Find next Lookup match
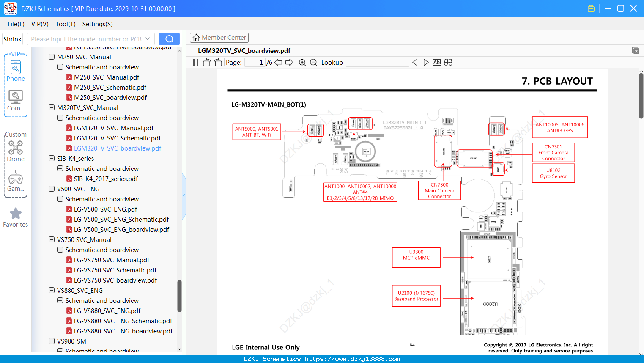This screenshot has height=363, width=644. click(426, 63)
